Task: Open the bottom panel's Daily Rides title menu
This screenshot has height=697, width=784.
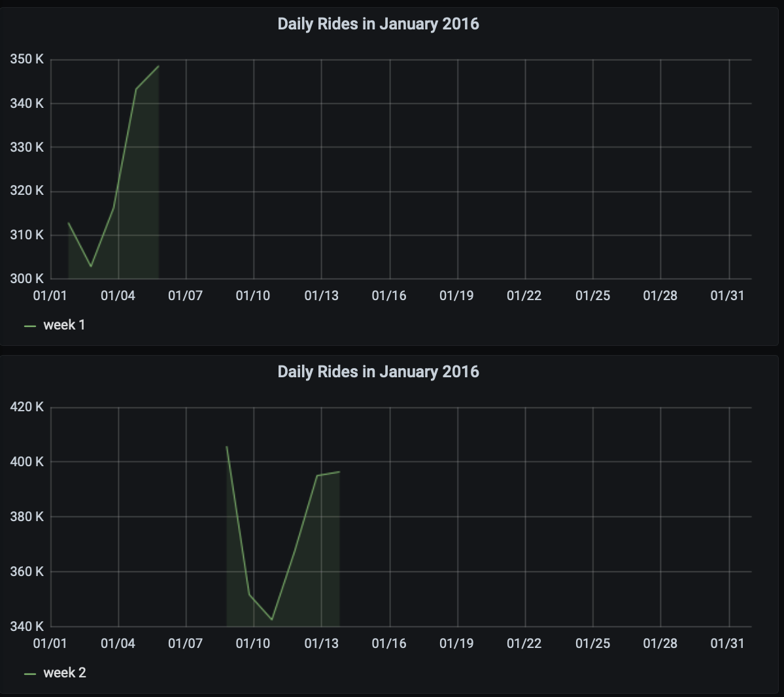Action: pos(378,372)
